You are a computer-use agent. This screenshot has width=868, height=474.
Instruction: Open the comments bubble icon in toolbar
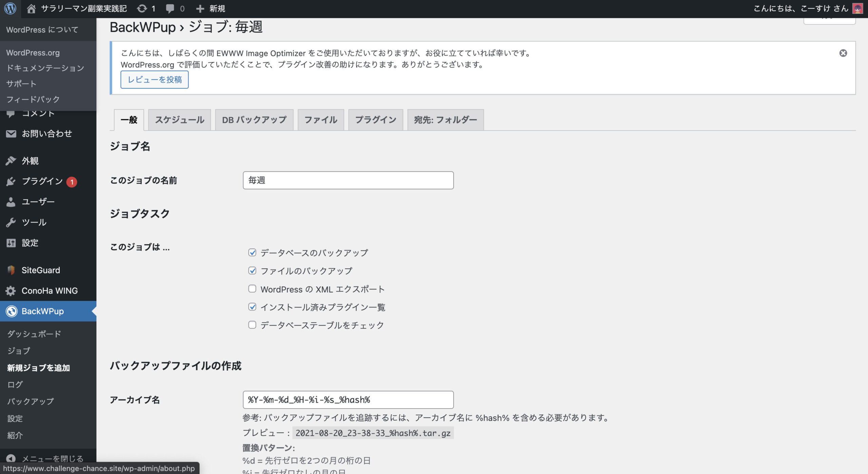click(x=170, y=8)
